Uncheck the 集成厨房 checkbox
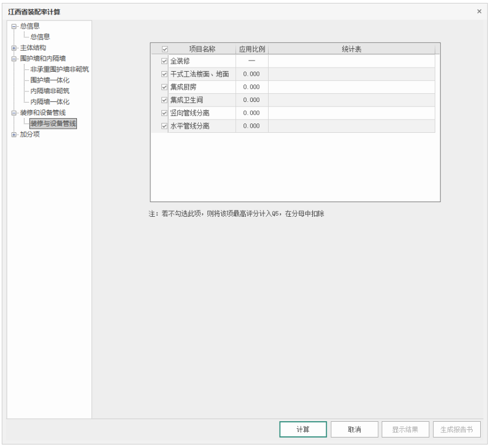Image resolution: width=493 pixels, height=448 pixels. [164, 87]
